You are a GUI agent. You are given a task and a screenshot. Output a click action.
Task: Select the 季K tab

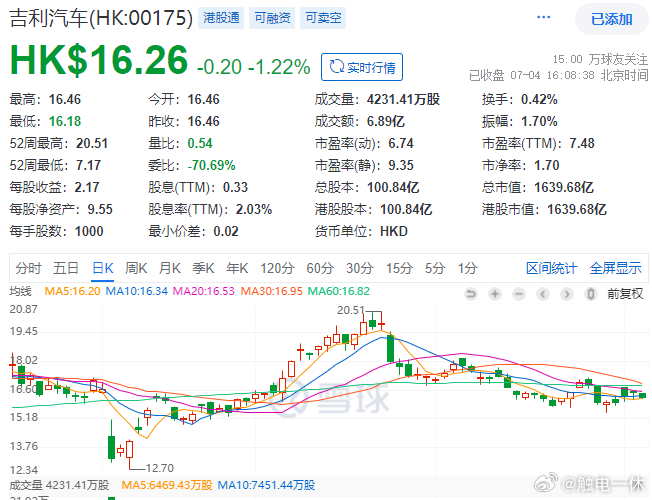(x=203, y=268)
